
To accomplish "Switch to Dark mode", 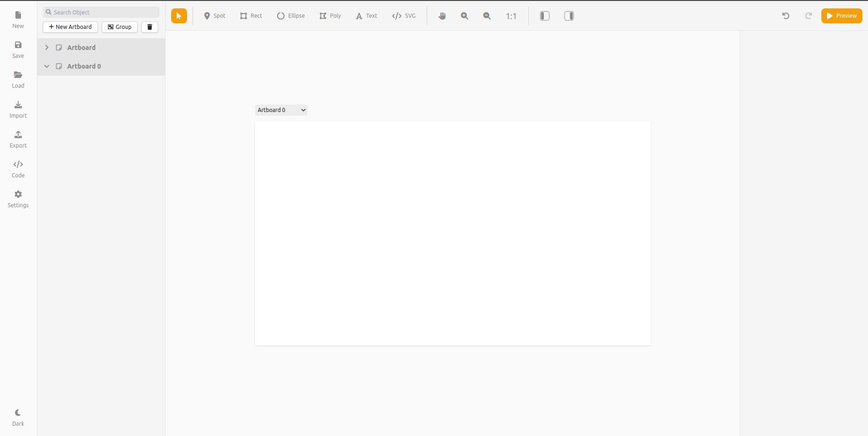I will [x=18, y=417].
